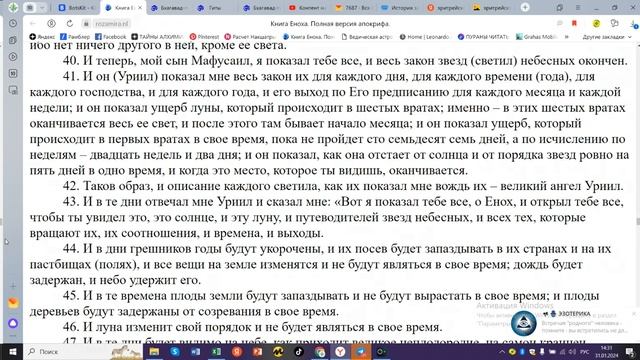Show hidden bookmarks with double chevron
Viewport: 640px width, 360px height.
click(567, 37)
